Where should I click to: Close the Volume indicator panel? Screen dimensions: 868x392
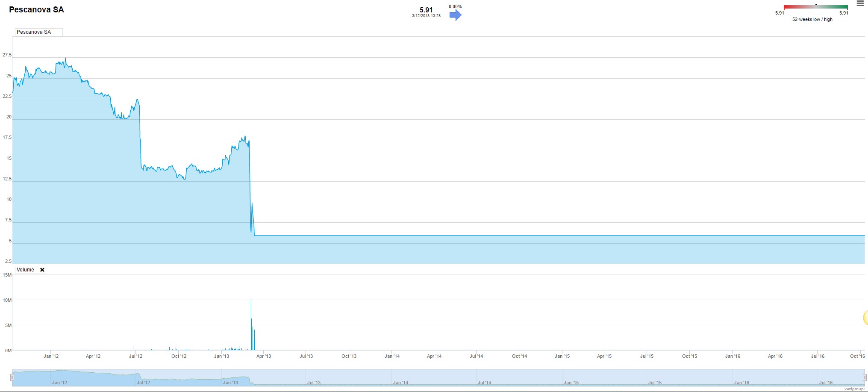coord(42,270)
